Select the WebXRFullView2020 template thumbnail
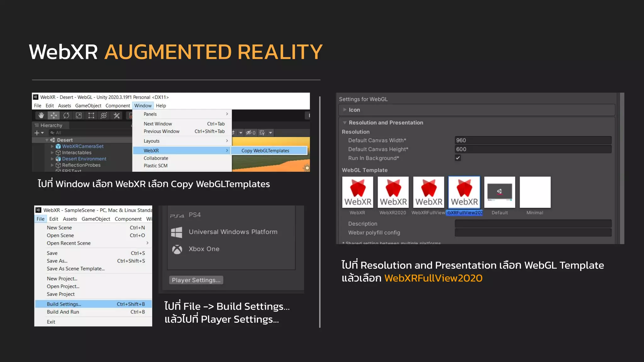Screen dimensions: 644x362 click(x=464, y=192)
